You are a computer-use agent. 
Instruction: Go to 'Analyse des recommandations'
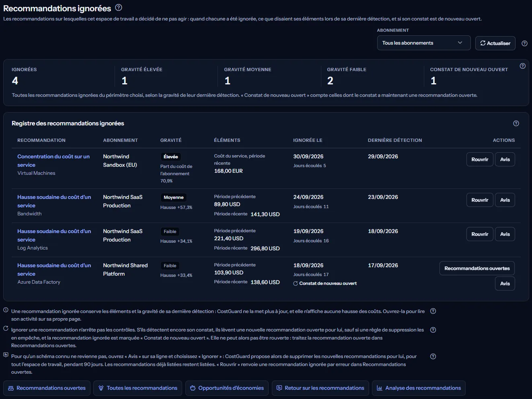[x=419, y=388]
